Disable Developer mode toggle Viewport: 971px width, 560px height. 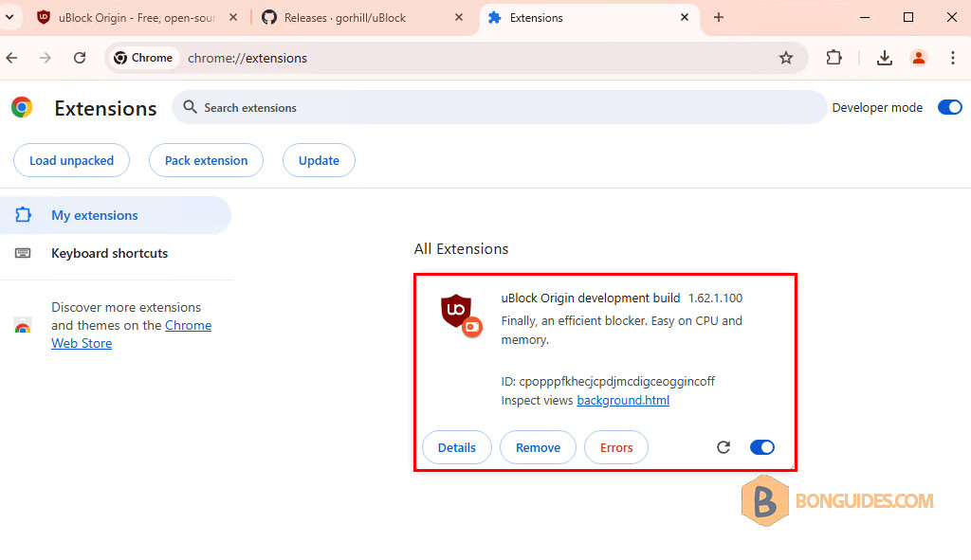tap(949, 107)
